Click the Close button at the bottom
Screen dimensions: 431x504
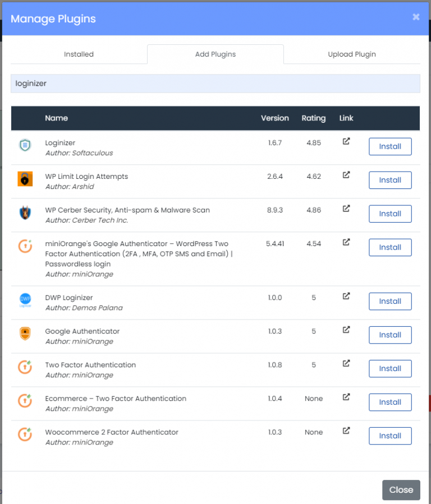[401, 489]
